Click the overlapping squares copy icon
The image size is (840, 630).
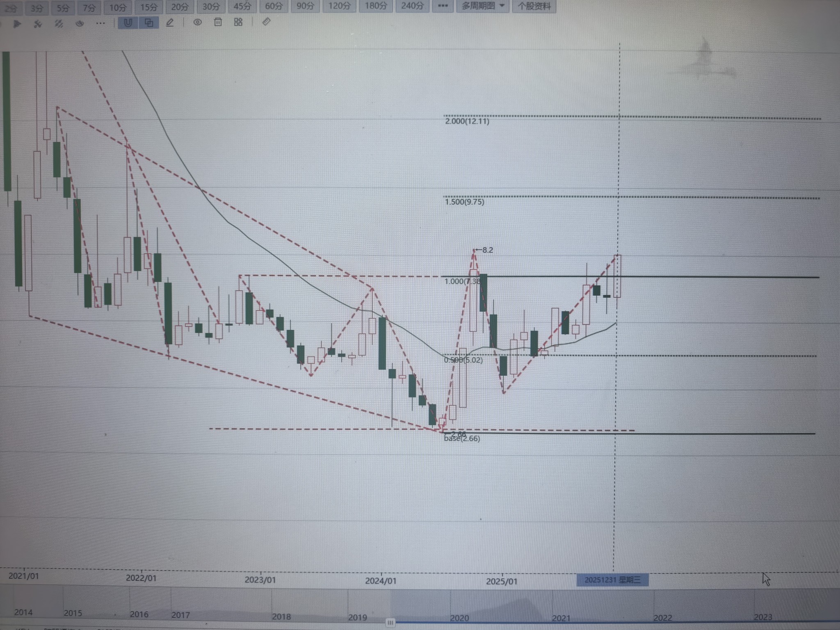149,23
